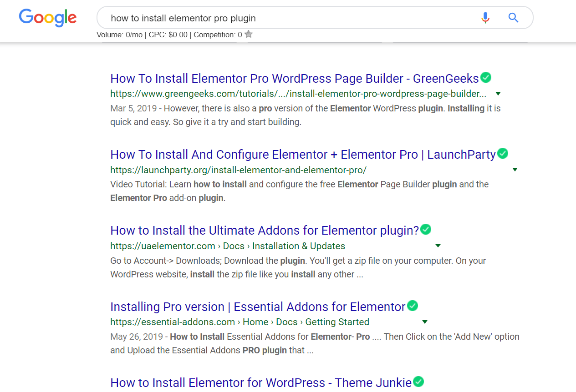This screenshot has width=576, height=392.
Task: Click the essential-addons.com Getting Started breadcrumb
Action: coord(240,322)
